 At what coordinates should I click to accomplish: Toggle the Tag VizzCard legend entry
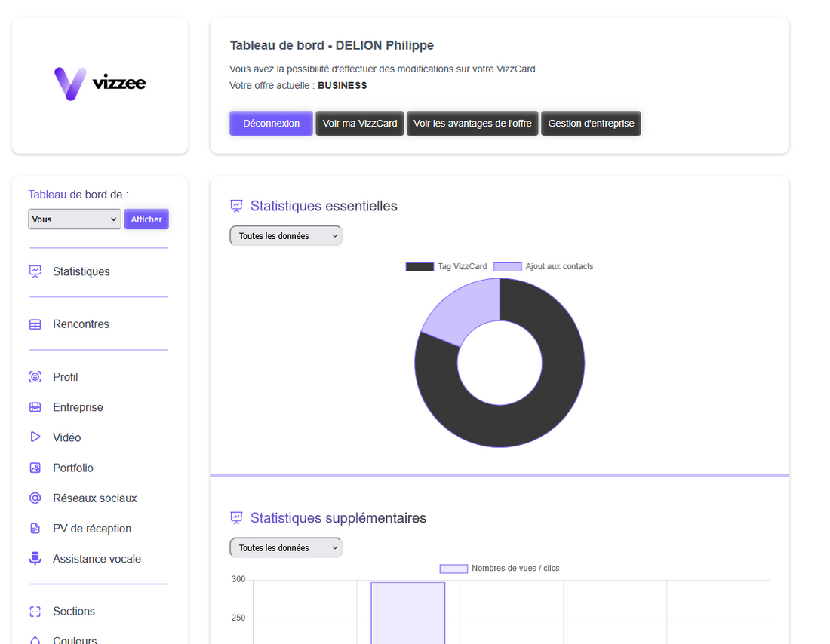point(447,267)
